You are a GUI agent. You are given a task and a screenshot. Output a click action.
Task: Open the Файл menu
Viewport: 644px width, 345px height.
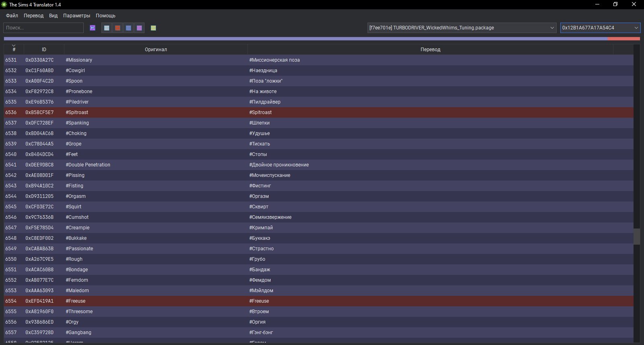tap(12, 16)
